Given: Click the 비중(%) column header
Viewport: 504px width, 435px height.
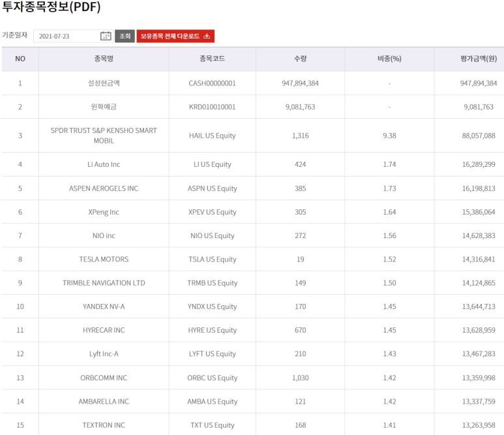Looking at the screenshot, I should [x=389, y=59].
